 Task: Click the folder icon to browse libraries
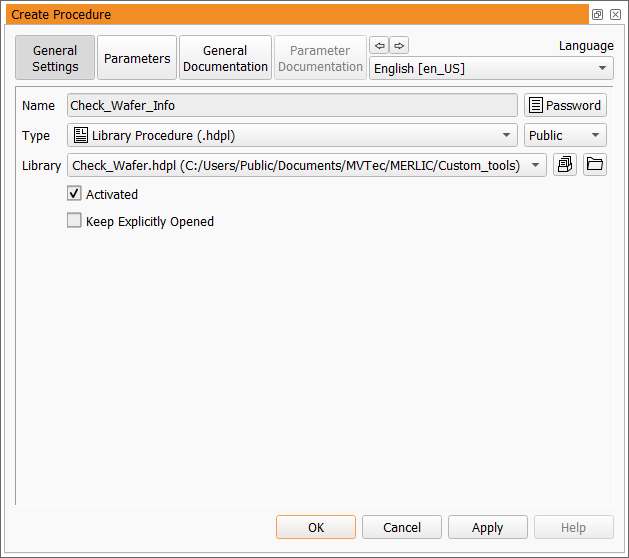(595, 165)
